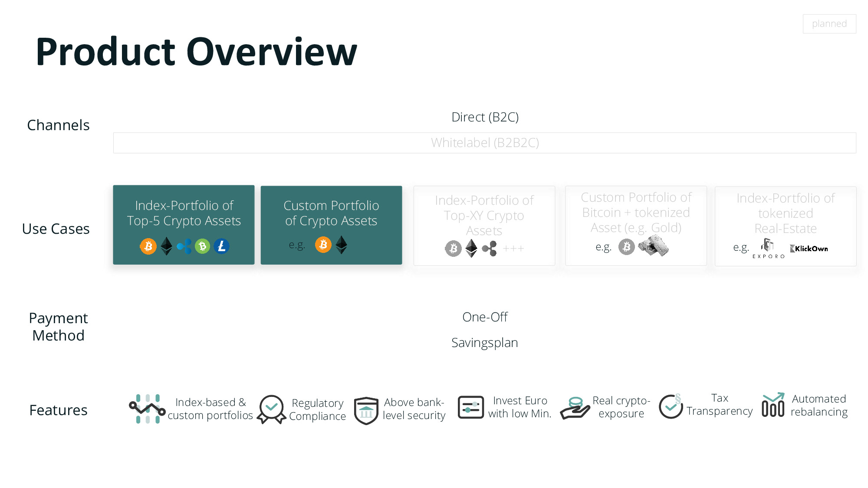Select the Litecoin icon in Top-5 card
This screenshot has height=488, width=868.
click(221, 246)
